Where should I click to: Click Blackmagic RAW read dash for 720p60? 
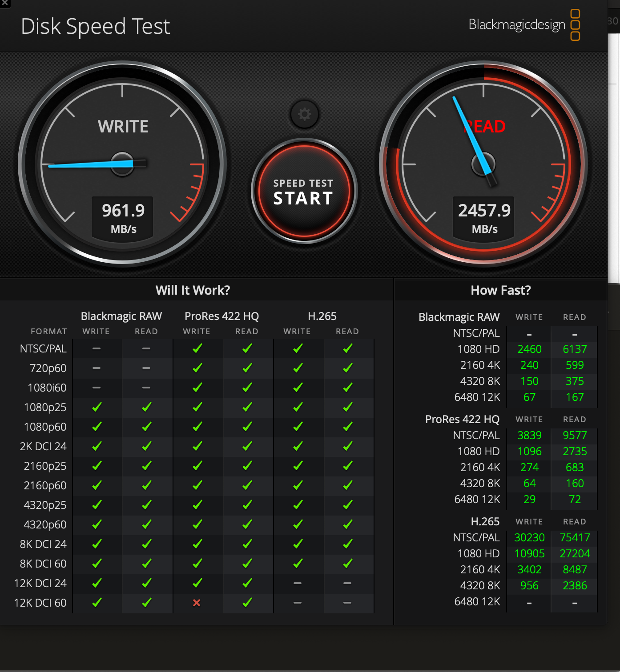pos(146,368)
